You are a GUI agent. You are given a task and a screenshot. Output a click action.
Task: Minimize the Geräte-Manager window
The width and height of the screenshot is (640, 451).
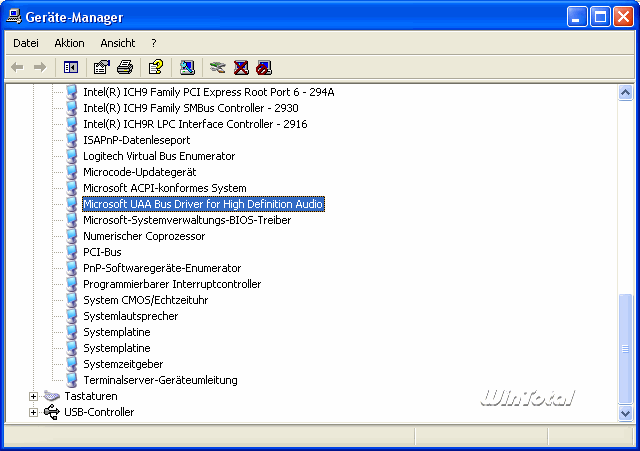click(x=577, y=17)
